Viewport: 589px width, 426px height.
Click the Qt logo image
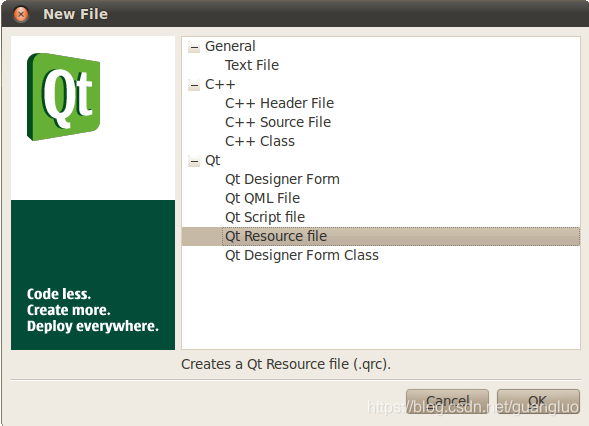click(63, 97)
